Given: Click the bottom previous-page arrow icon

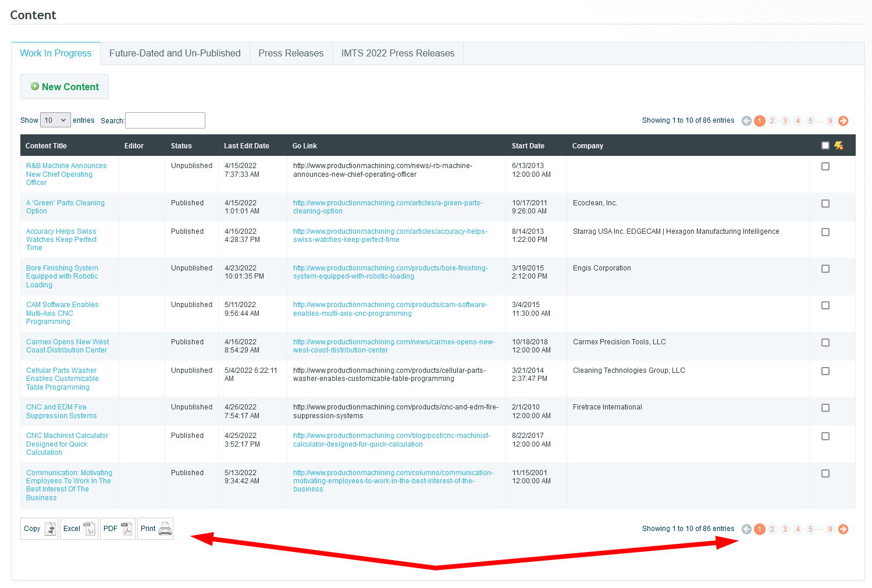Looking at the screenshot, I should click(746, 529).
